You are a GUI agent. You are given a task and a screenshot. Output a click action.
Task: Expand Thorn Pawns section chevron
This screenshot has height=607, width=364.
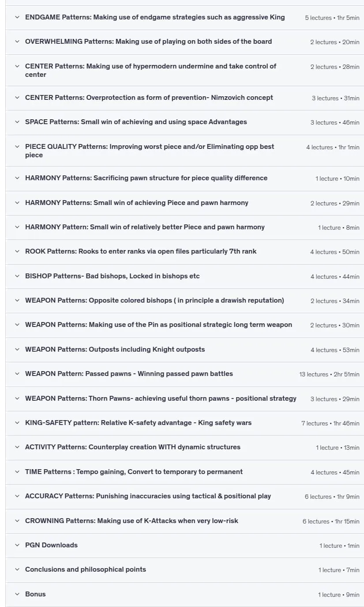coord(17,398)
